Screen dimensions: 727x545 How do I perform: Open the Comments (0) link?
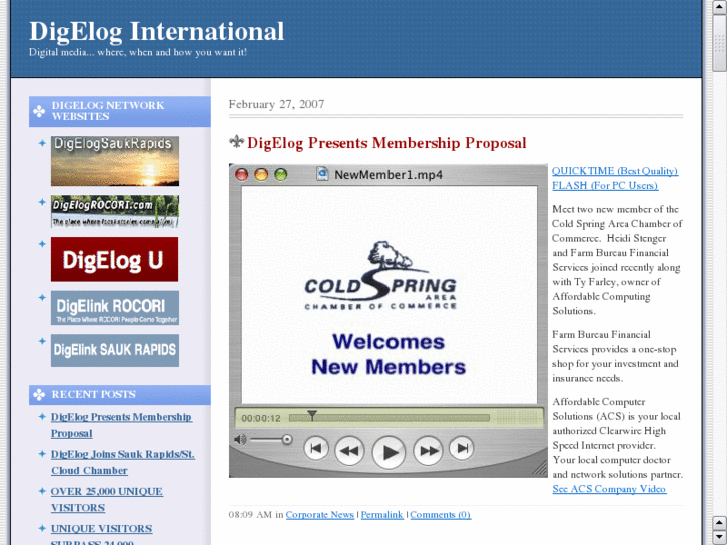(440, 515)
